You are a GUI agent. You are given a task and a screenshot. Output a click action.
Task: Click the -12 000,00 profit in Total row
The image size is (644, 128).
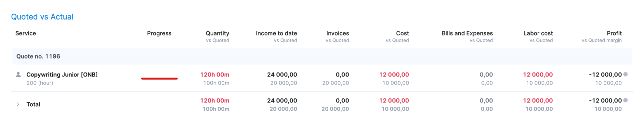[605, 101]
